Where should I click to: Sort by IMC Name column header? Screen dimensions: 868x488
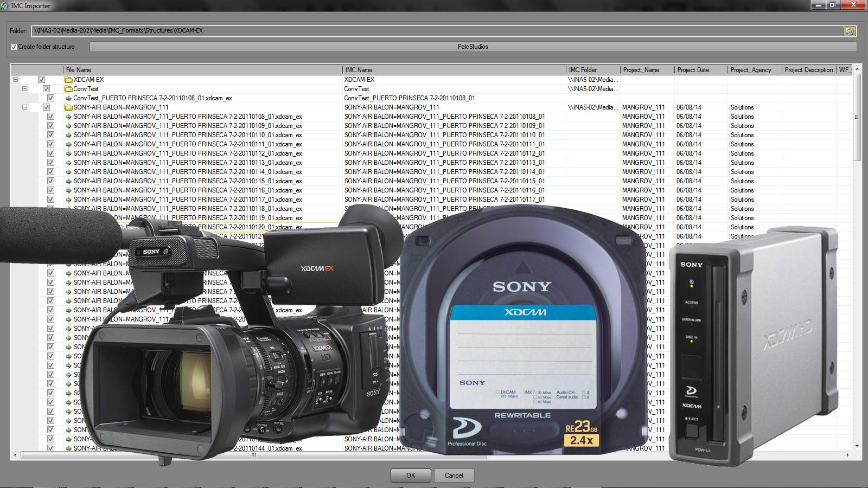click(x=454, y=70)
